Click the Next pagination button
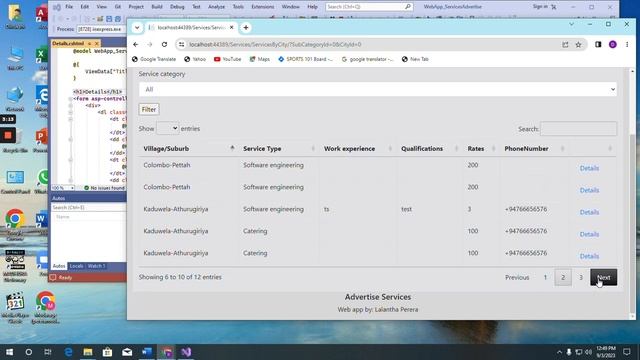 click(604, 278)
